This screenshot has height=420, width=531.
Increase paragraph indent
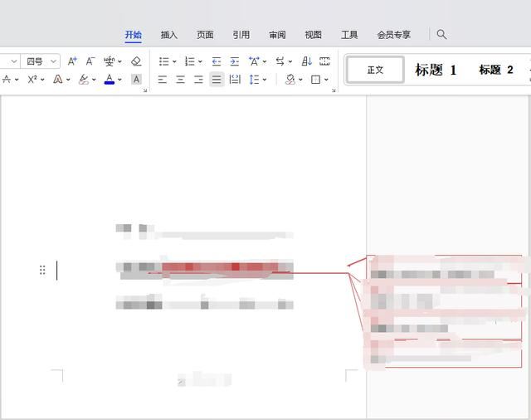click(x=234, y=61)
